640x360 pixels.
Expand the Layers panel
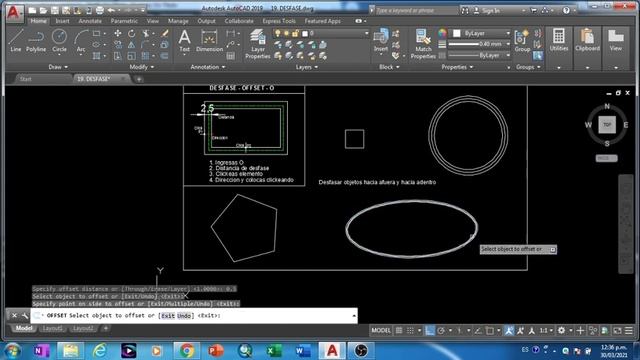click(307, 67)
